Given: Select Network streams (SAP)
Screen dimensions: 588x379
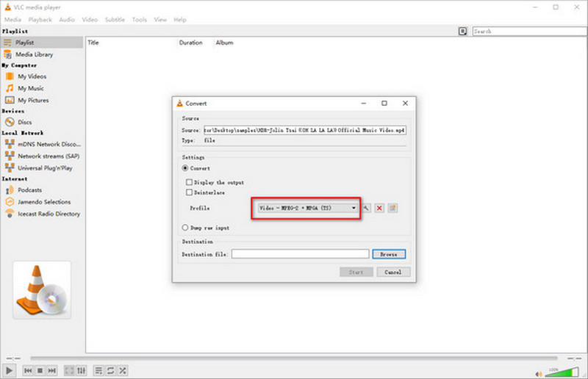Looking at the screenshot, I should pyautogui.click(x=42, y=156).
